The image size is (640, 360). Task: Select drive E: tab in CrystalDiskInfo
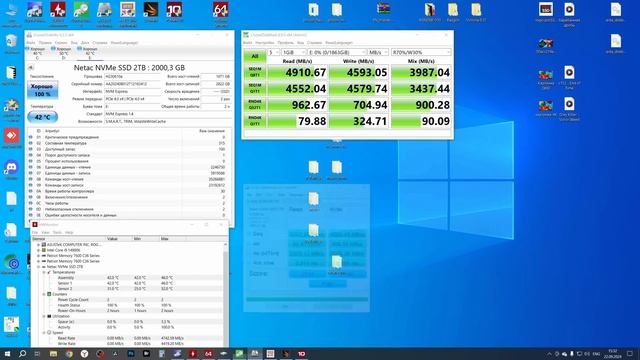pos(89,53)
